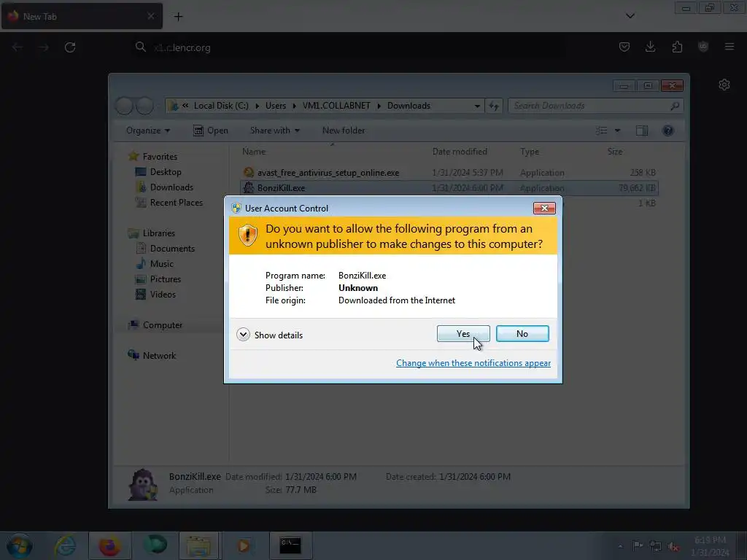Open Firefox hamburger menu
The height and width of the screenshot is (560, 747).
[x=729, y=47]
